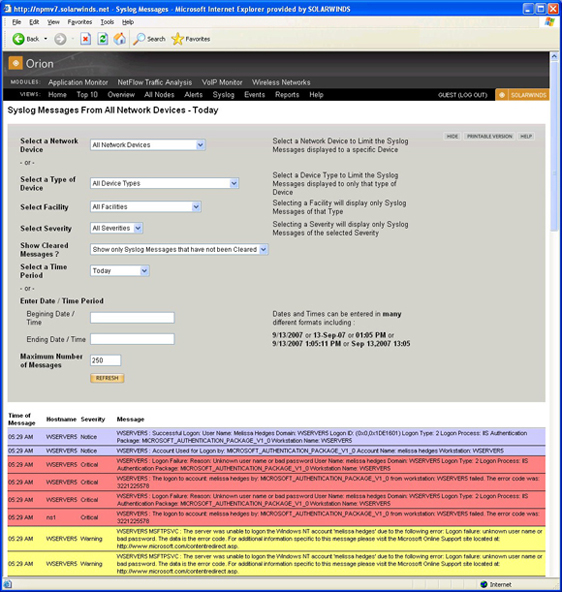This screenshot has height=592, width=562.
Task: Click the Internet zone globe icon
Action: pyautogui.click(x=484, y=584)
